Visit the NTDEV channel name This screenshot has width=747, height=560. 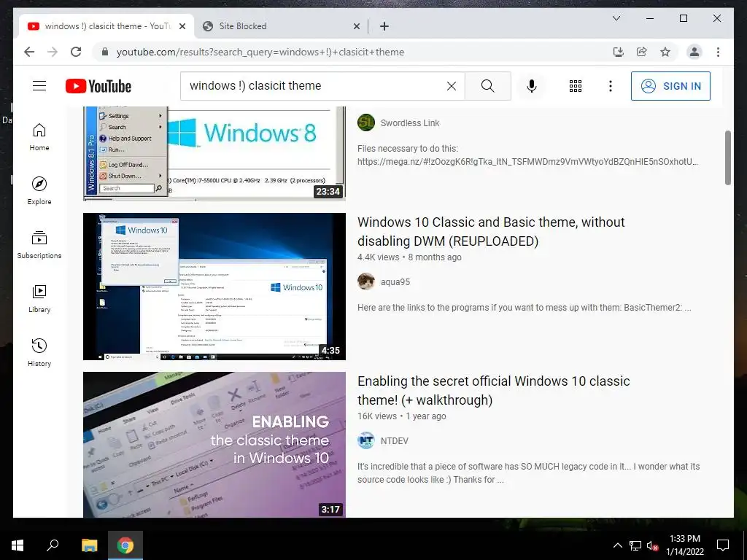(x=394, y=441)
